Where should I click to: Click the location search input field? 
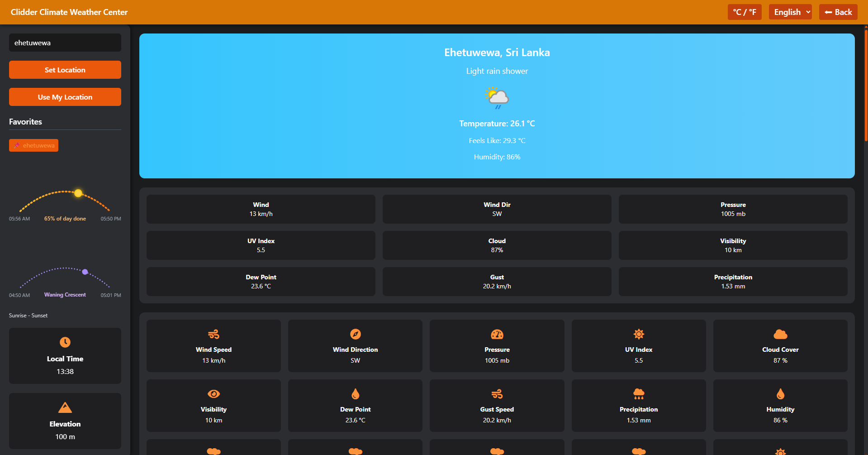[65, 43]
